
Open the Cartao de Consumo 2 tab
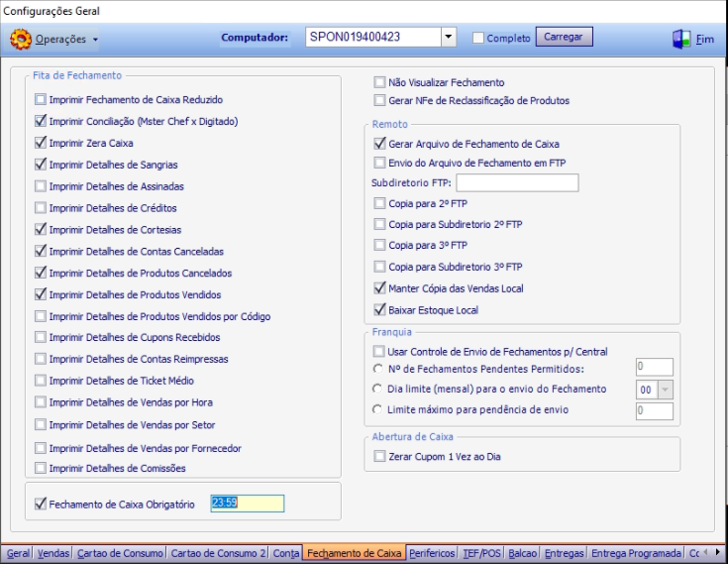click(x=218, y=553)
